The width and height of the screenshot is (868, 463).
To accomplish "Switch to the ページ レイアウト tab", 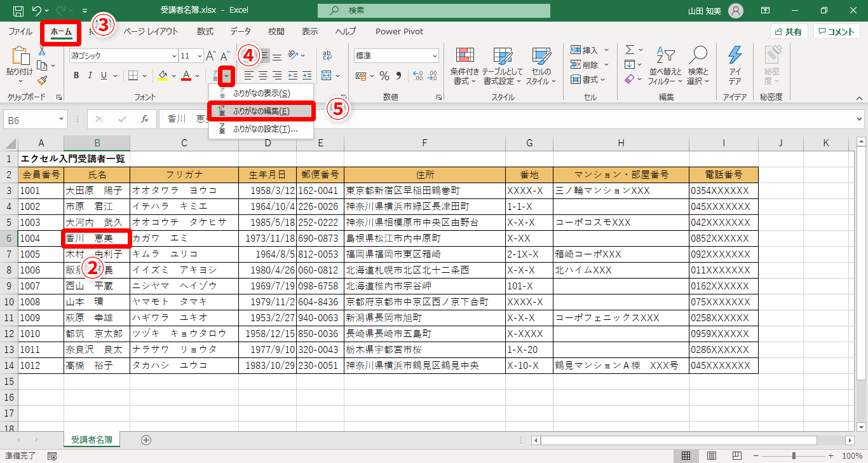I will pyautogui.click(x=151, y=32).
